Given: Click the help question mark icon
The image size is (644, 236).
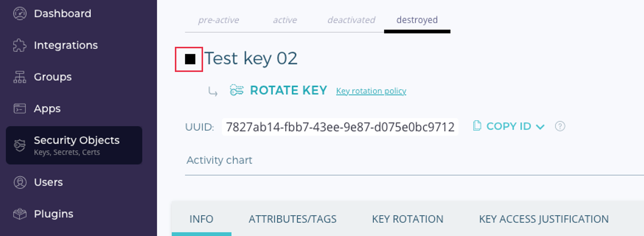Looking at the screenshot, I should (x=559, y=126).
